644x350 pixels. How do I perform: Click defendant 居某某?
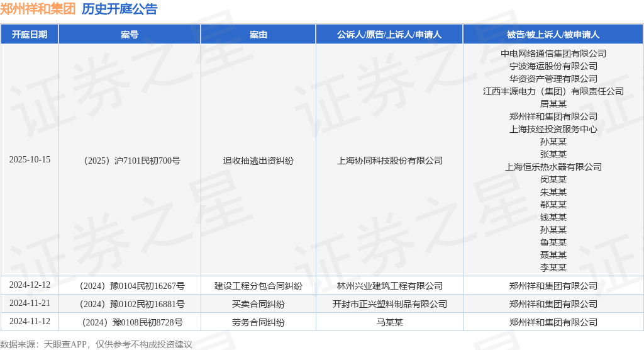click(553, 104)
